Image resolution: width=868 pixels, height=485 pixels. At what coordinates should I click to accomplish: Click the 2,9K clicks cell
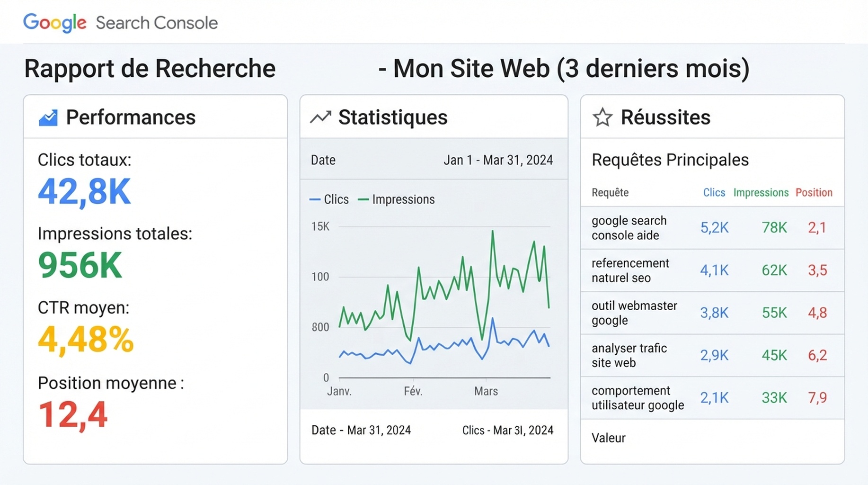[x=715, y=355]
